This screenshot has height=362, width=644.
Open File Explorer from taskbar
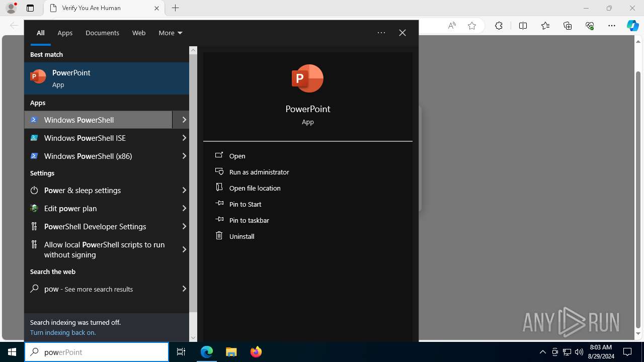pos(231,352)
